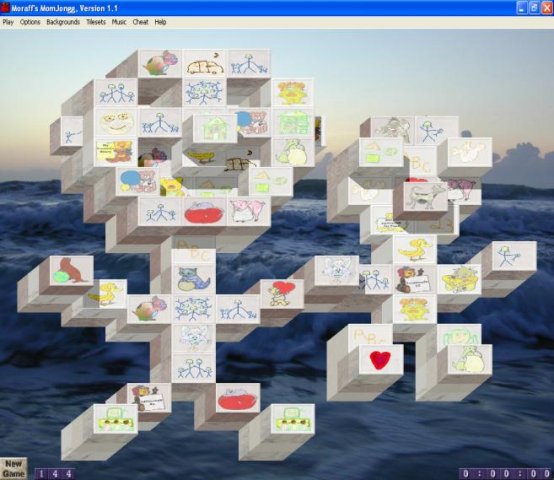Select the heart balloon bear tile
Viewport: 554px width, 480px height.
tap(282, 294)
